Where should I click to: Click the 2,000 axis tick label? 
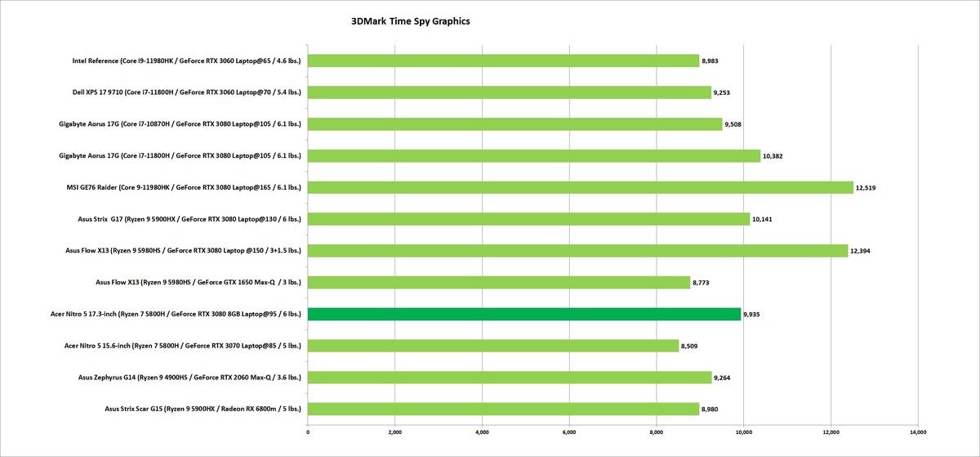click(x=394, y=432)
